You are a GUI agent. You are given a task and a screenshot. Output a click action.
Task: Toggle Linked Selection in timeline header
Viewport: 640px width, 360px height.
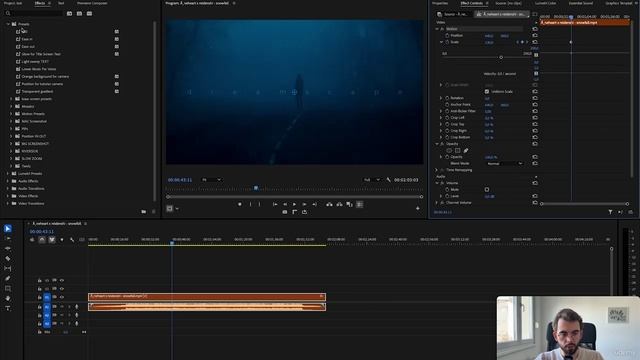click(x=52, y=240)
